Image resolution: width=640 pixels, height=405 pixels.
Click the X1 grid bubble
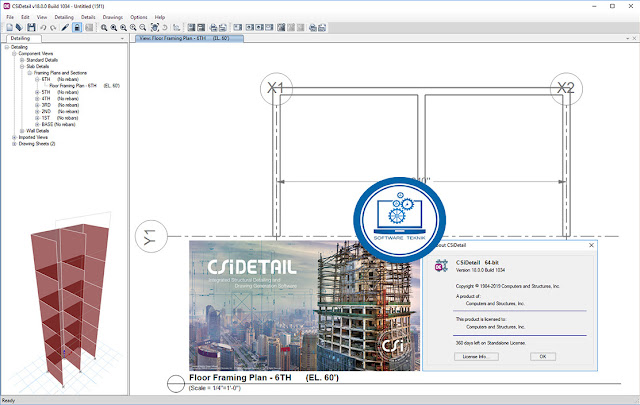pos(276,89)
